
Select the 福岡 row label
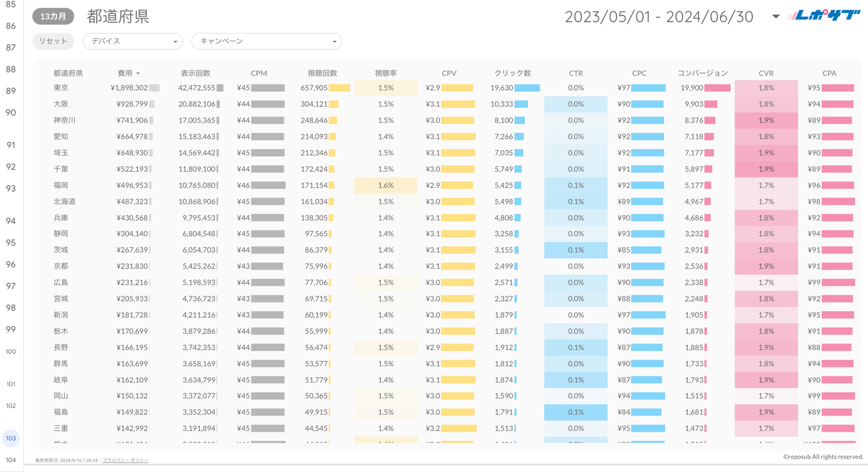pyautogui.click(x=61, y=185)
